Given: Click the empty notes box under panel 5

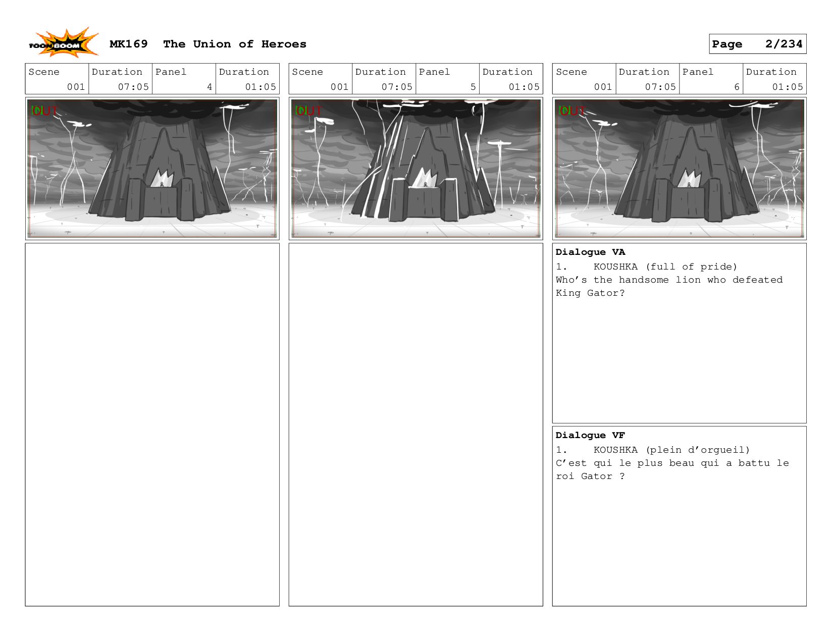Looking at the screenshot, I should [x=416, y=424].
